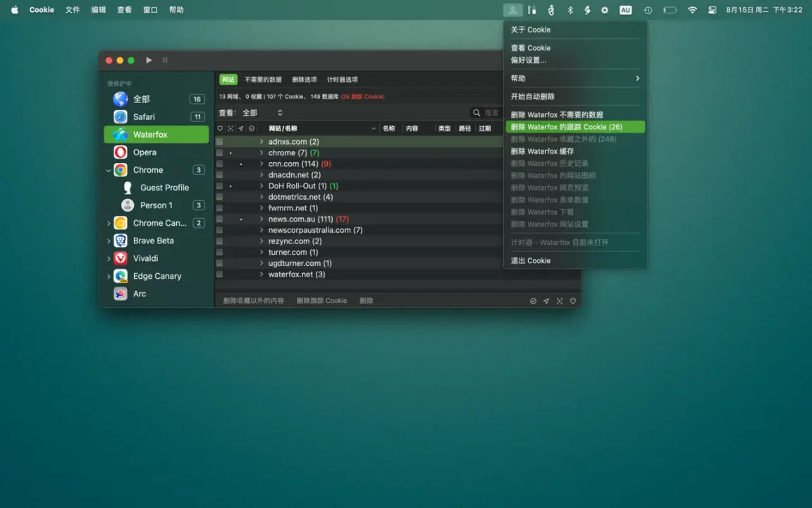Open Control Center from the menu bar
The width and height of the screenshot is (812, 508).
pyautogui.click(x=713, y=10)
